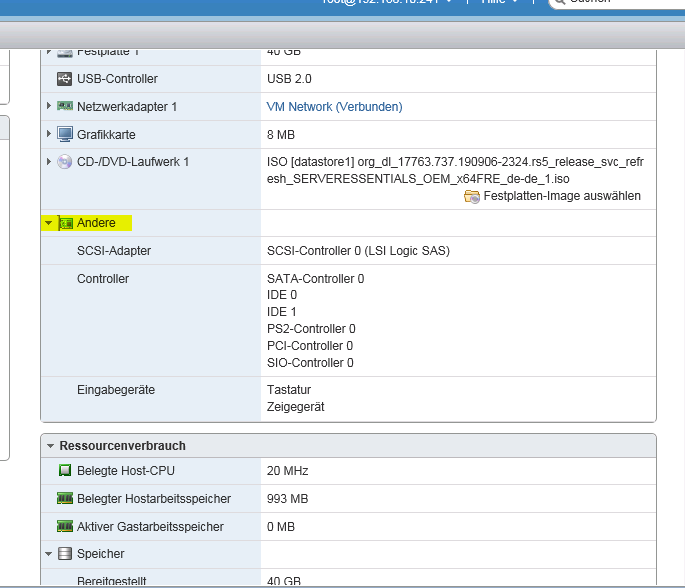Screen dimensions: 685x588
Task: Click Festplatten-Image auswählen
Action: pos(562,196)
